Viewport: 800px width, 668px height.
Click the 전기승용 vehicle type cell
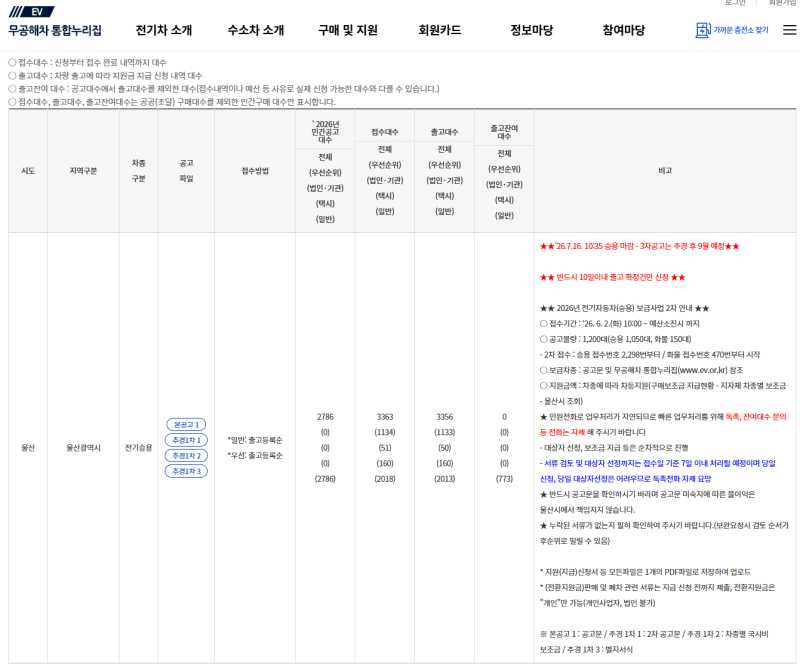[139, 448]
